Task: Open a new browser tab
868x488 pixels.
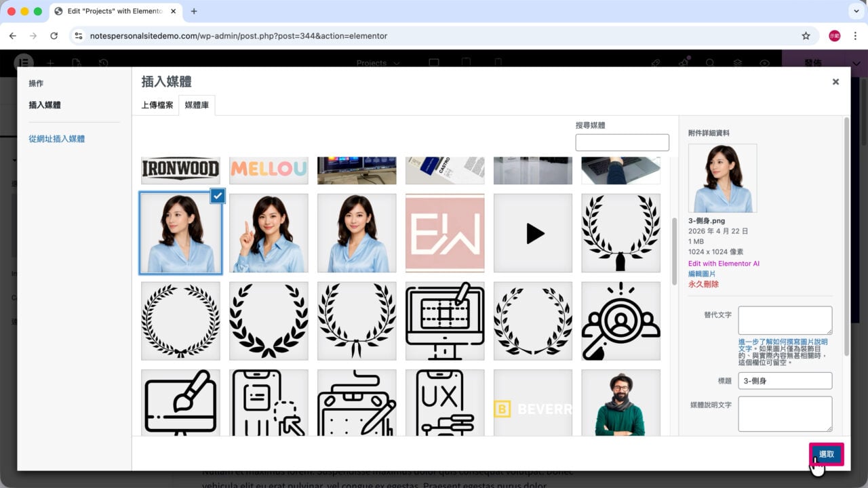Action: coord(194,11)
